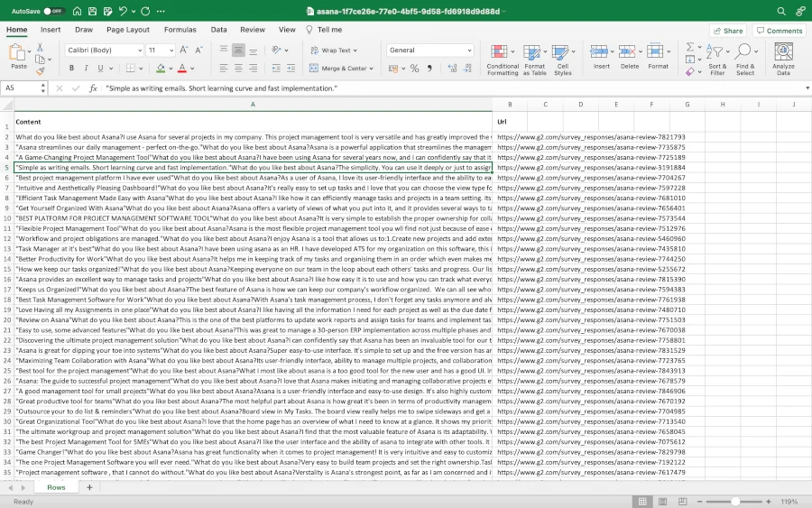Image resolution: width=812 pixels, height=508 pixels.
Task: Click Increase Decimal icon
Action: [x=452, y=69]
